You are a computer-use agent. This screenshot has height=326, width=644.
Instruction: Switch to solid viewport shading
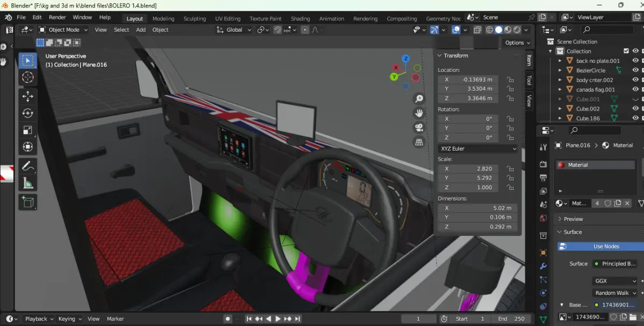click(499, 30)
